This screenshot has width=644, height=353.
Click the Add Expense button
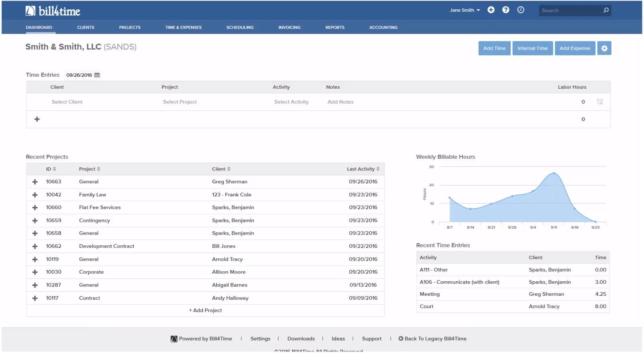574,48
